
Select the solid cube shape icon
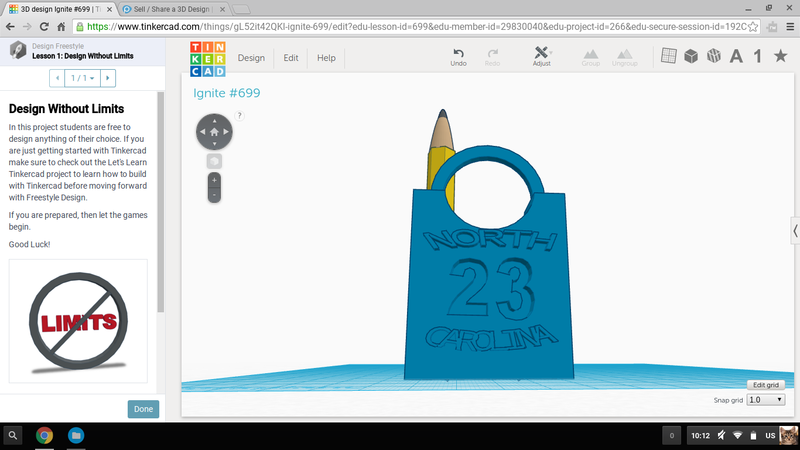pos(690,56)
